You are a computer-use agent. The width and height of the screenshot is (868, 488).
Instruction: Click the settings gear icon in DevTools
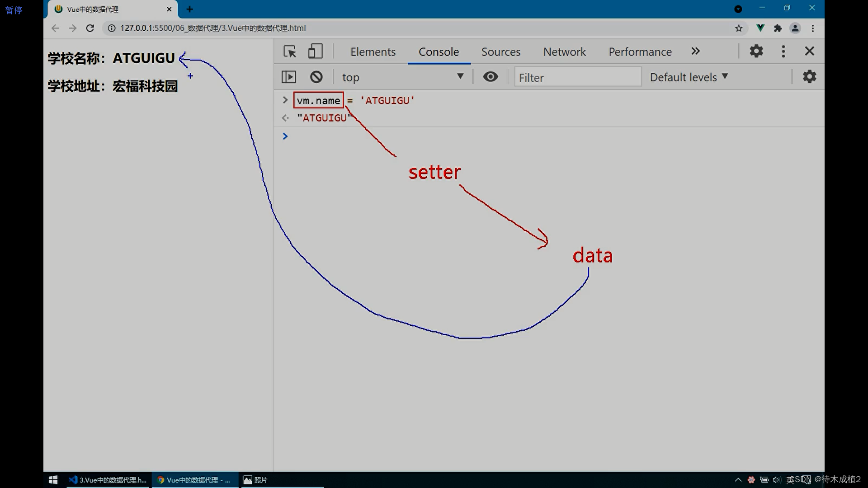[756, 51]
